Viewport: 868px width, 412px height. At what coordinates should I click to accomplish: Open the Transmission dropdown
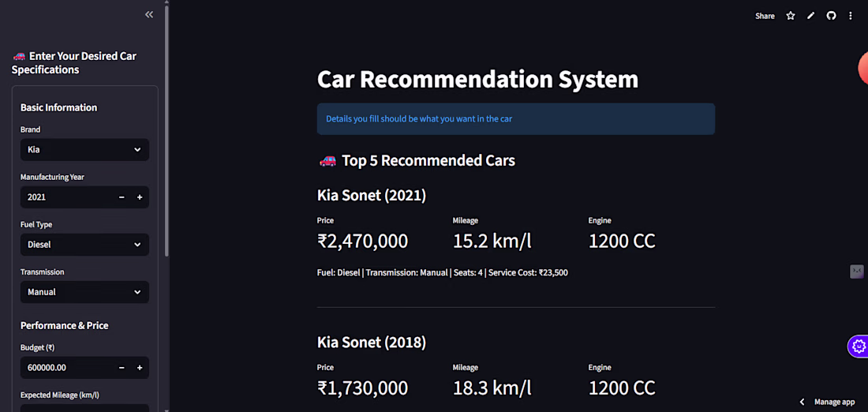[x=84, y=292]
